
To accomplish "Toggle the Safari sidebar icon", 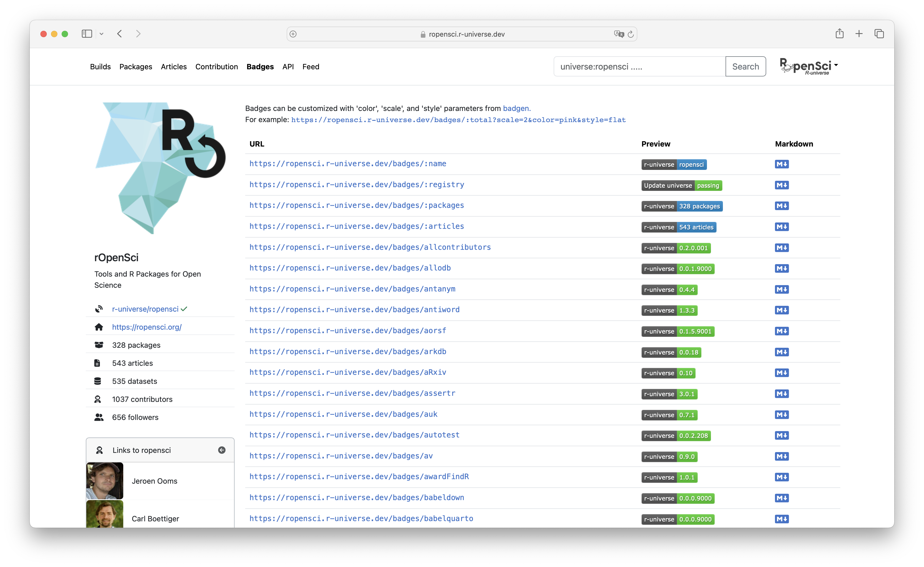I will coord(87,34).
